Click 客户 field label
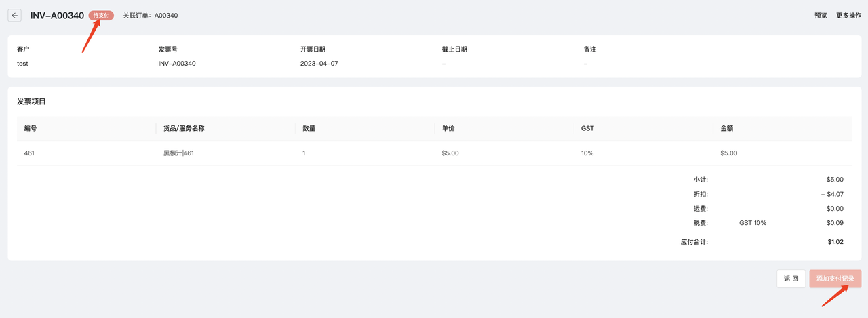Image resolution: width=868 pixels, height=318 pixels. click(23, 49)
